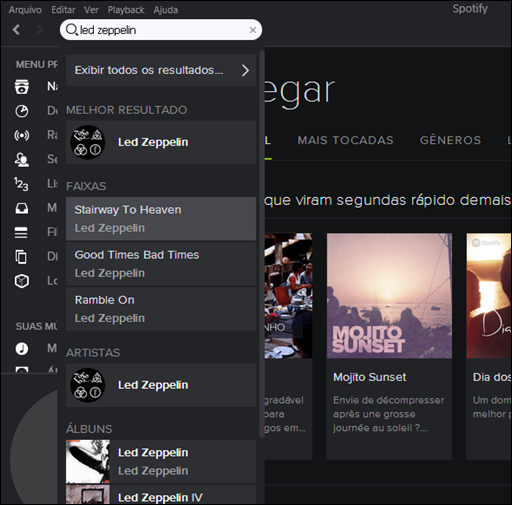Click the partially hidden playlist cover beside Mojito Sunset
Screen dimensions: 512x505
[289, 296]
